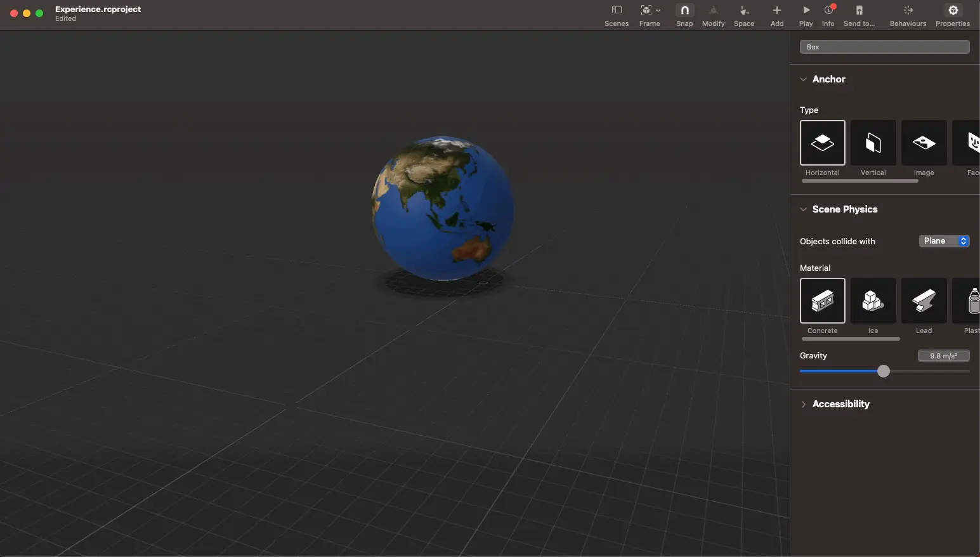Adjust the Gravity slider
The width and height of the screenshot is (980, 557).
[884, 371]
